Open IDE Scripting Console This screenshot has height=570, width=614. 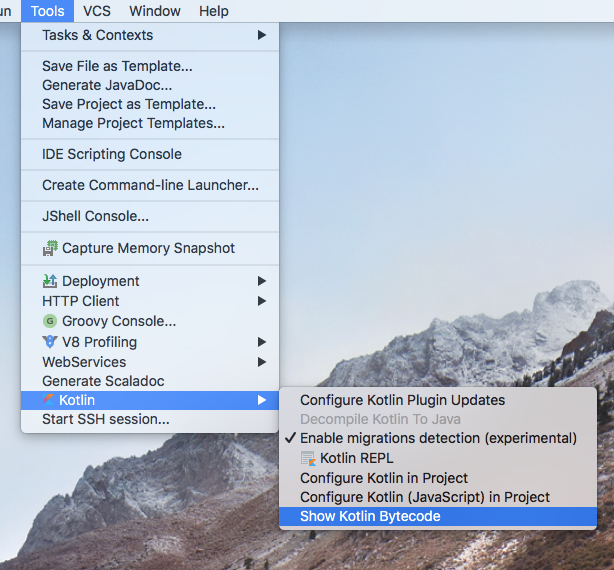point(150,154)
